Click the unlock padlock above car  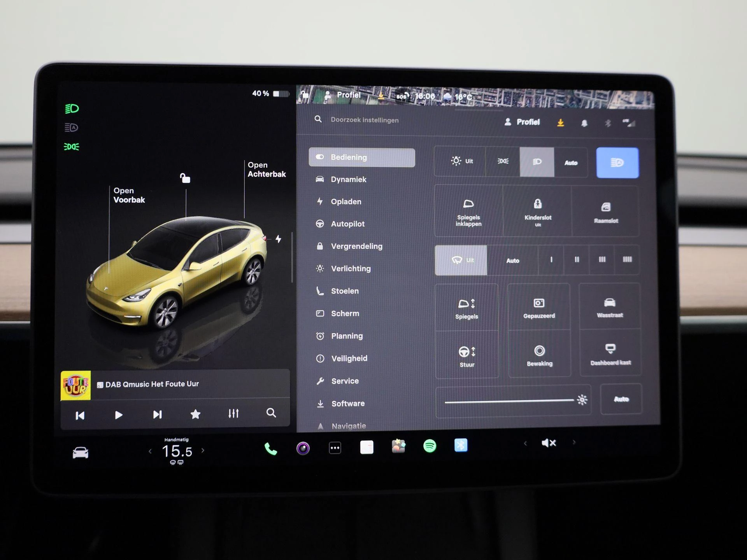click(x=185, y=178)
